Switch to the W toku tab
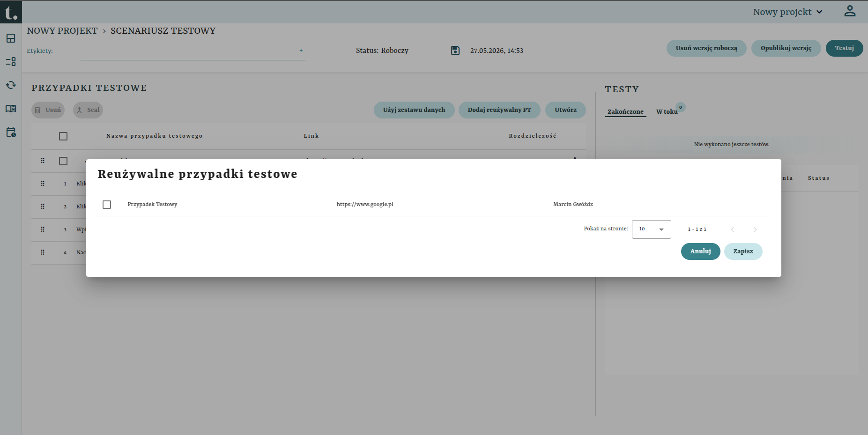 pos(667,112)
